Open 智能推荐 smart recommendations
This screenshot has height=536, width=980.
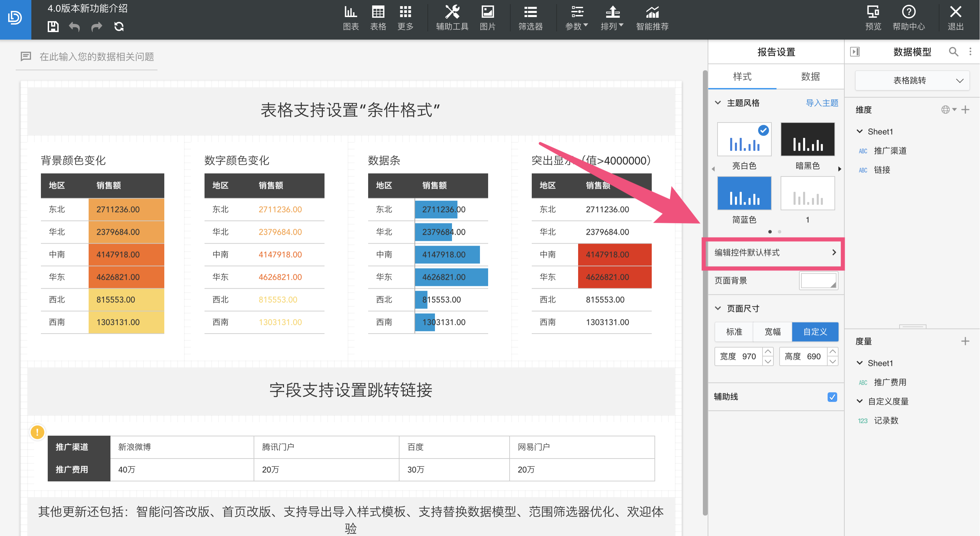coord(652,18)
